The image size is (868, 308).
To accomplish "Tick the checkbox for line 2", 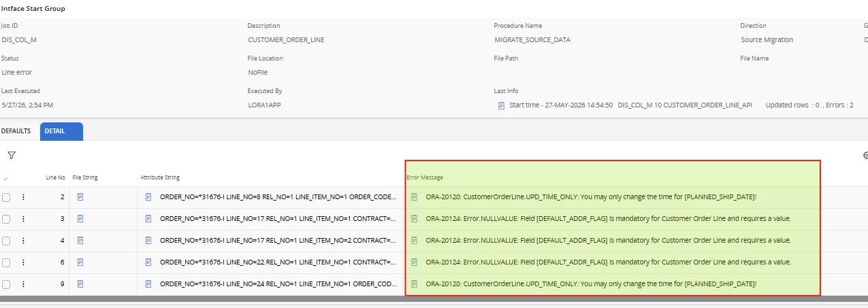I will pyautogui.click(x=6, y=197).
